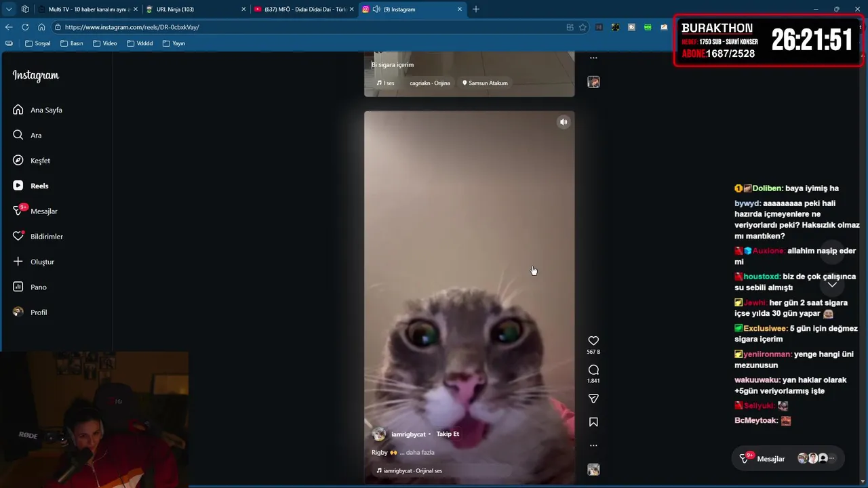Close the Multi TV tab

(x=135, y=9)
